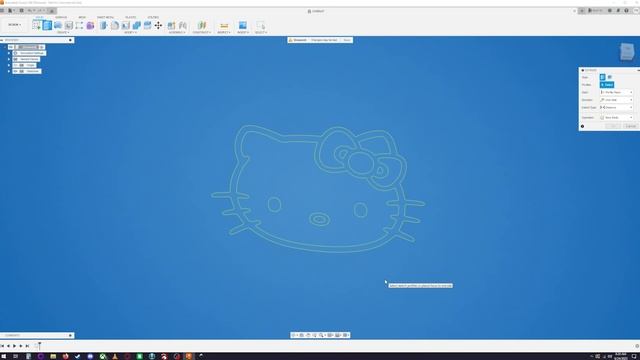Click Save in the unsaved warning banner

347,40
